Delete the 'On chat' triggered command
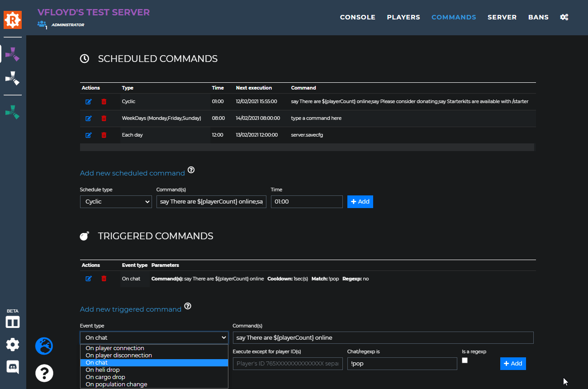588x389 pixels. [x=104, y=279]
